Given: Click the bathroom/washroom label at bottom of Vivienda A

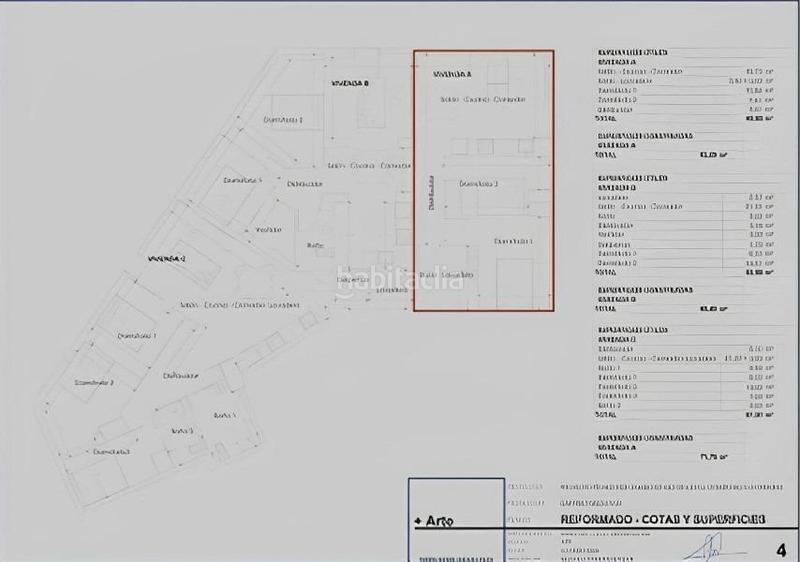Looking at the screenshot, I should tap(446, 274).
